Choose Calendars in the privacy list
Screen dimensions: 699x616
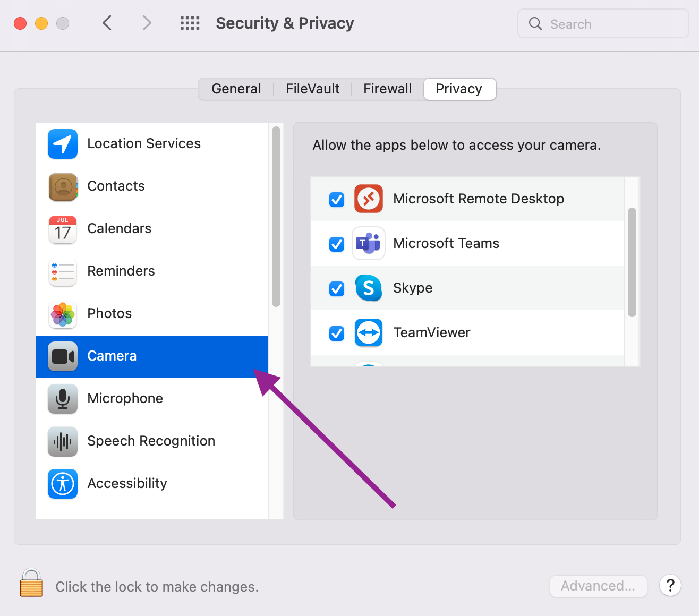[x=152, y=229]
